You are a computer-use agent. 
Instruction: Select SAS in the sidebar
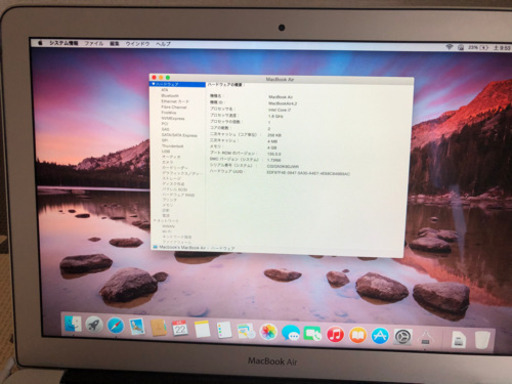pos(165,129)
